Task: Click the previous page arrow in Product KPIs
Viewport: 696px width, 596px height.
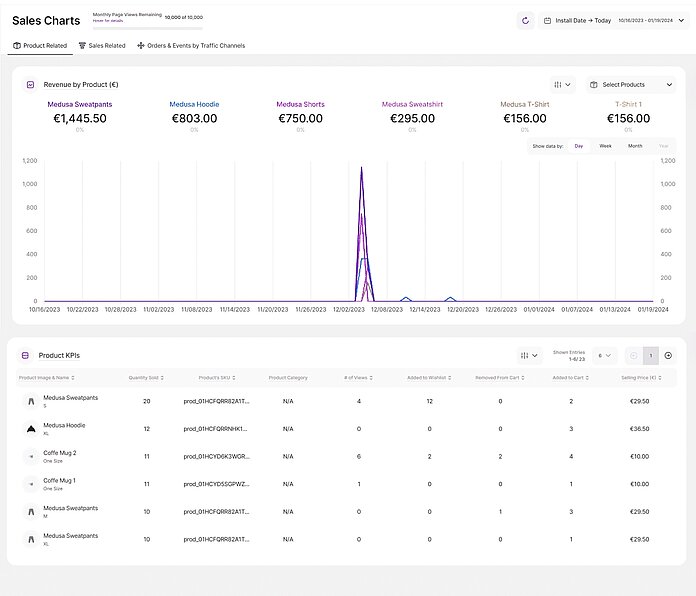Action: coord(633,355)
